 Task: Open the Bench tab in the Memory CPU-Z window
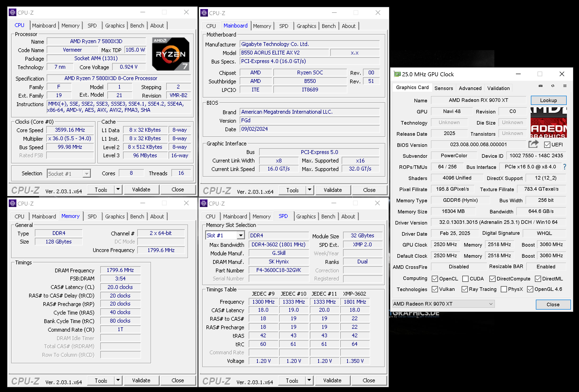click(137, 216)
